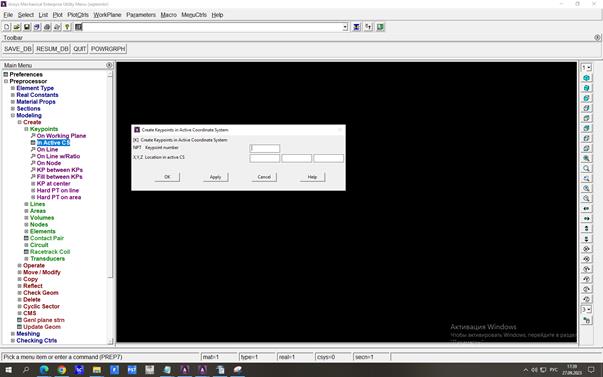Click the Fit View magnifier icon
603x377 pixels.
click(586, 158)
